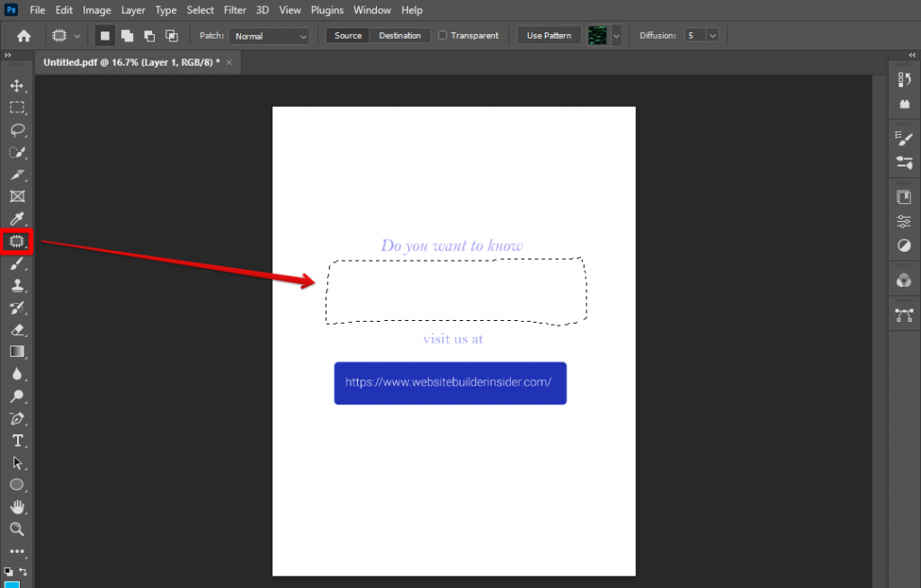Open the Filter menu
This screenshot has height=588, width=921.
235,10
